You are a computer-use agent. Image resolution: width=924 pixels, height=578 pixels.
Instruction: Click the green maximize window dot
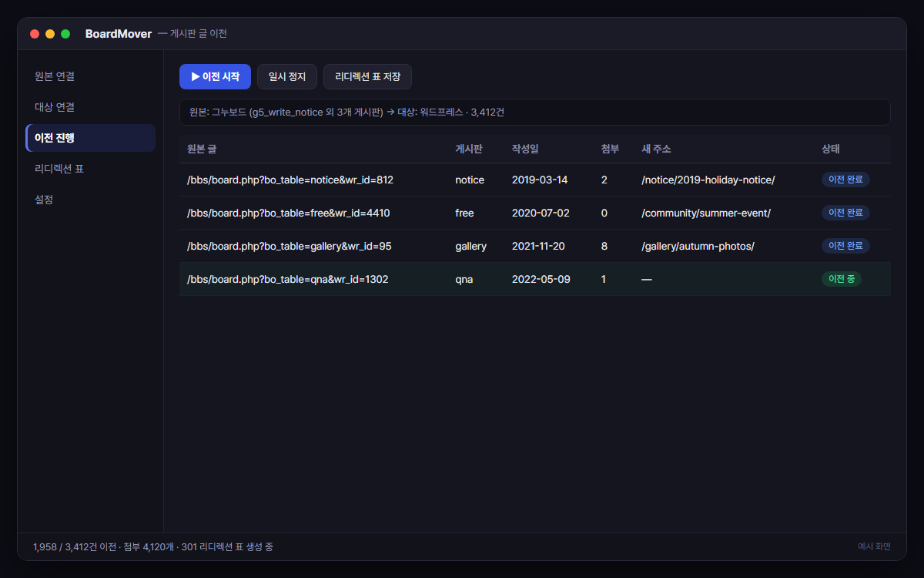(65, 34)
